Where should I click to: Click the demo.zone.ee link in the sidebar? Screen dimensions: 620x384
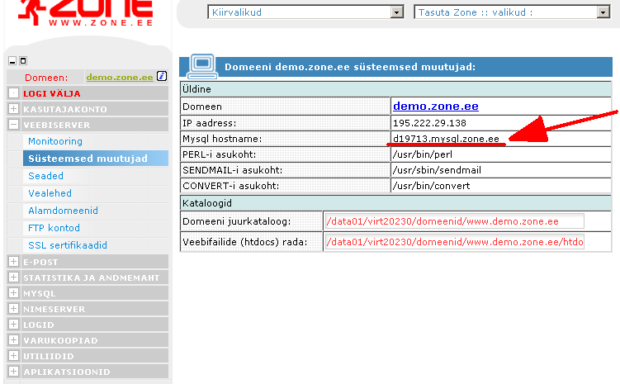pos(119,77)
